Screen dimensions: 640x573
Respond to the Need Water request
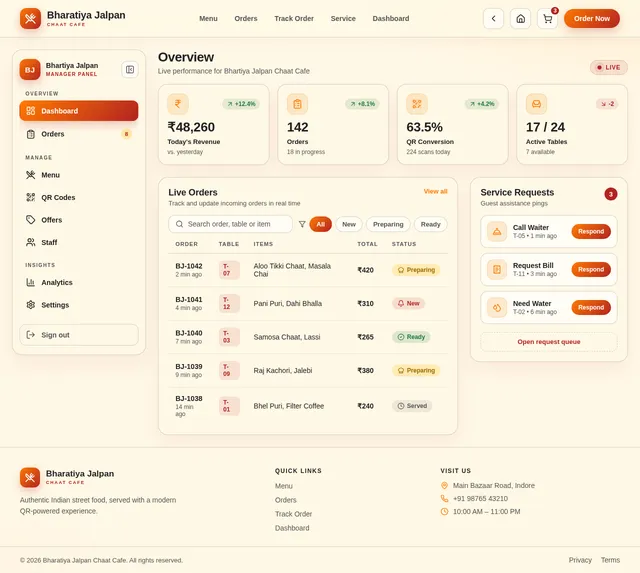(x=591, y=307)
